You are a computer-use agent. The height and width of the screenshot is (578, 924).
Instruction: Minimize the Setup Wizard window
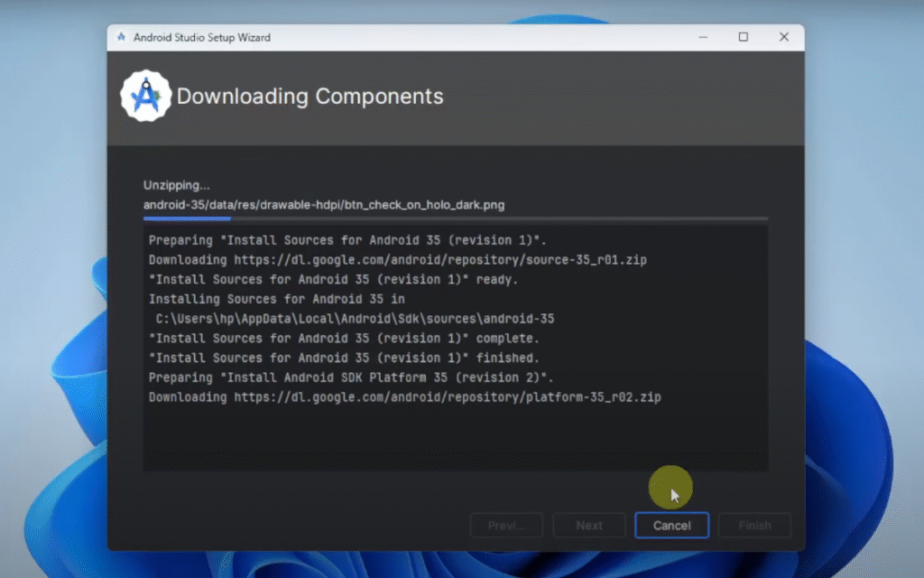[703, 37]
